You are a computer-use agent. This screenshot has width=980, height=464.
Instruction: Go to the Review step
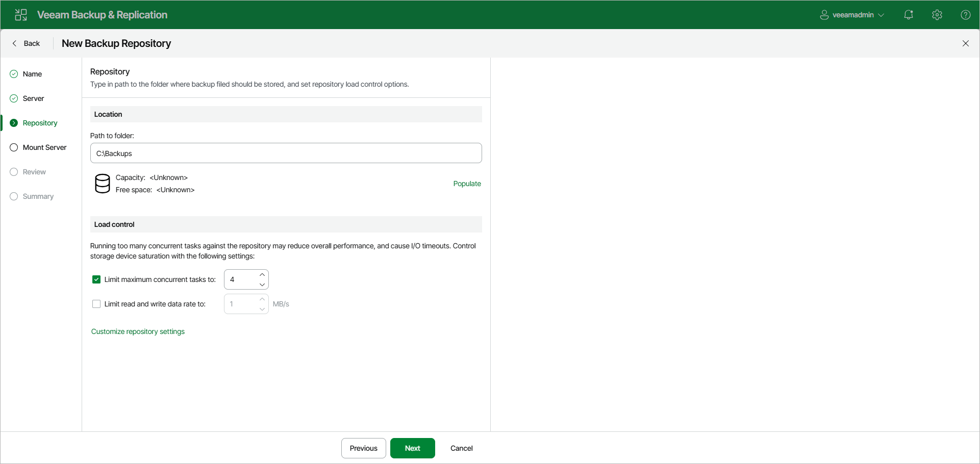coord(34,172)
